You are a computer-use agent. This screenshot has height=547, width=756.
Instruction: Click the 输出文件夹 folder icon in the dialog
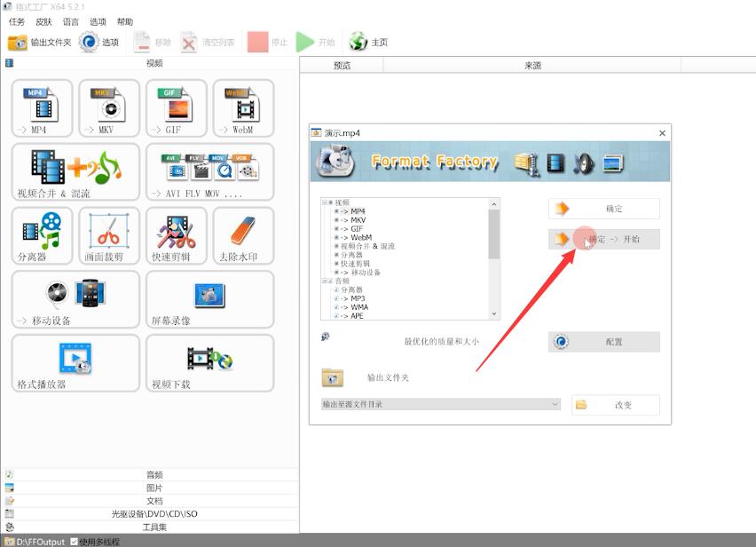[x=332, y=377]
